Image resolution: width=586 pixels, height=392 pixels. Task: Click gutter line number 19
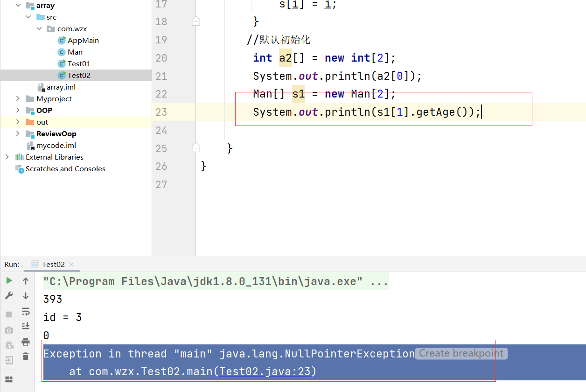(x=161, y=40)
